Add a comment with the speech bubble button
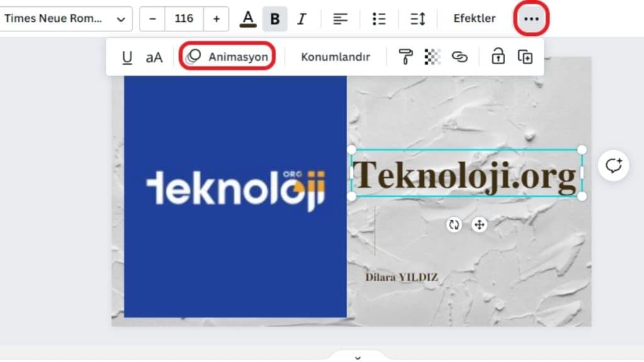Screen dimensions: 644x362 pyautogui.click(x=613, y=165)
